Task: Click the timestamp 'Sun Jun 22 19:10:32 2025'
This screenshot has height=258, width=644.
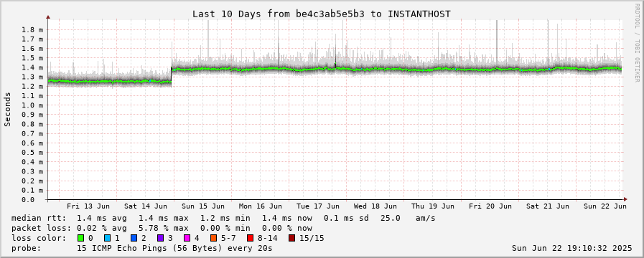Action: pyautogui.click(x=571, y=248)
